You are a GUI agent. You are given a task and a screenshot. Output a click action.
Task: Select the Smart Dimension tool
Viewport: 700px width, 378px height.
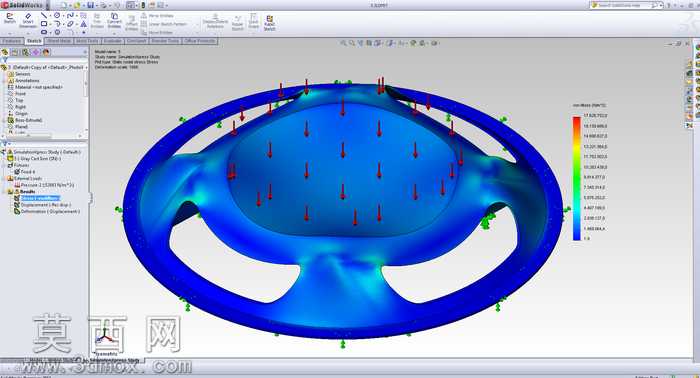click(28, 21)
